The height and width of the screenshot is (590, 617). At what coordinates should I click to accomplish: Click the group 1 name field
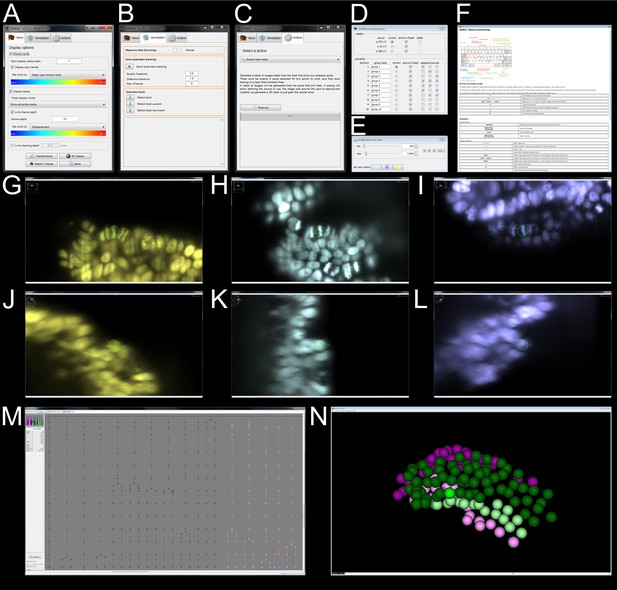pos(381,67)
